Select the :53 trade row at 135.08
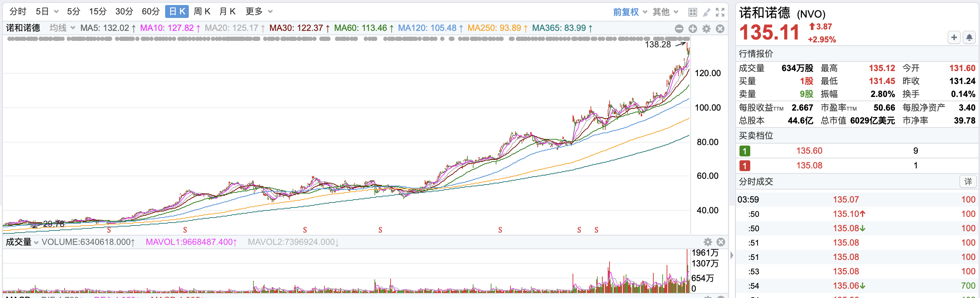Screen dimensions: 980x298 point(857,271)
